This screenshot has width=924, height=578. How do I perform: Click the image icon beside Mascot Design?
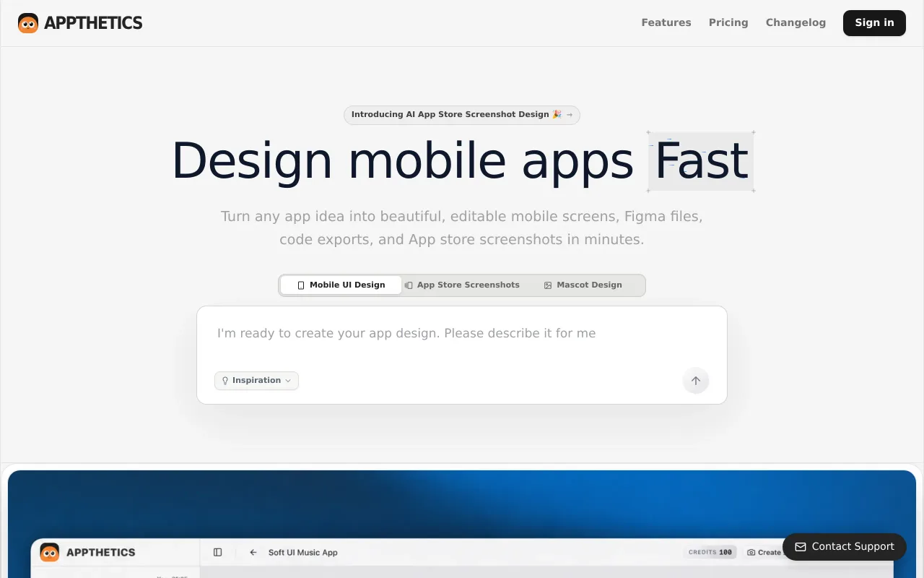pyautogui.click(x=548, y=285)
